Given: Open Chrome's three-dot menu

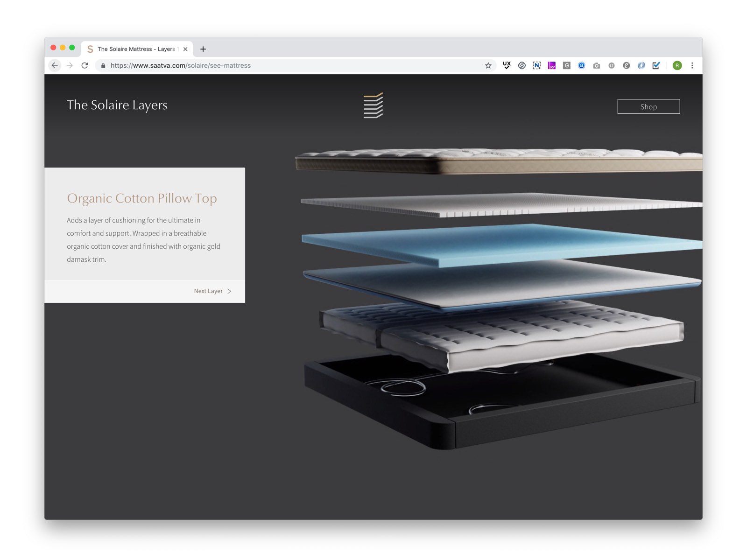Looking at the screenshot, I should (x=692, y=66).
